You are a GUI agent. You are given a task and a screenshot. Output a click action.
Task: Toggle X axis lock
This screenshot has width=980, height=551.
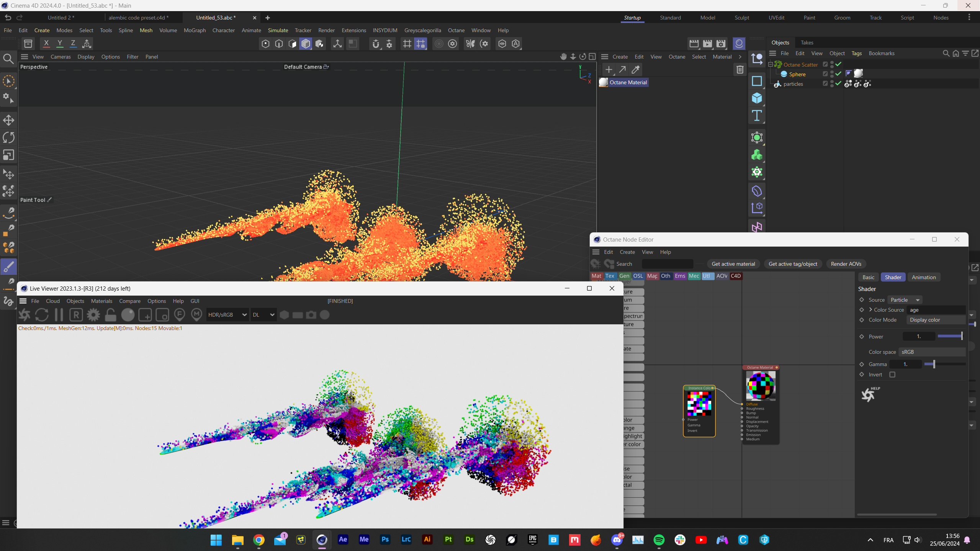click(x=46, y=44)
